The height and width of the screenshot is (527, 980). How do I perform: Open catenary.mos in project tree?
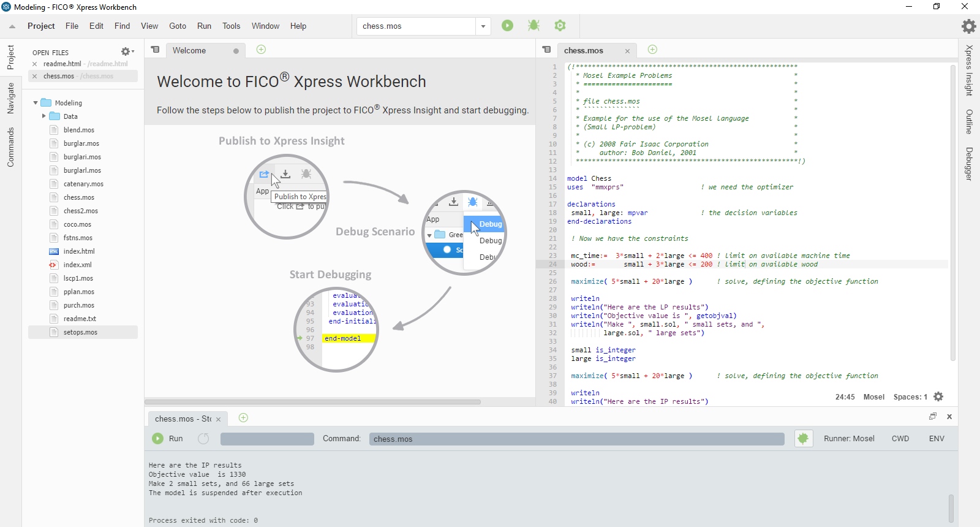[x=83, y=184]
